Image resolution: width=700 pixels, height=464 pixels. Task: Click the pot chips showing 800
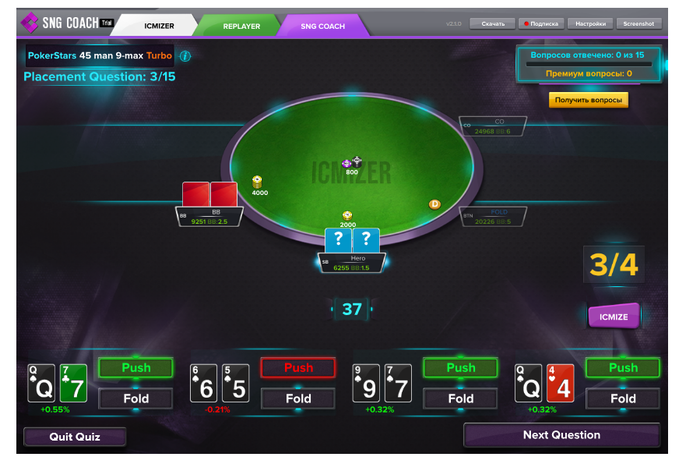click(x=352, y=163)
